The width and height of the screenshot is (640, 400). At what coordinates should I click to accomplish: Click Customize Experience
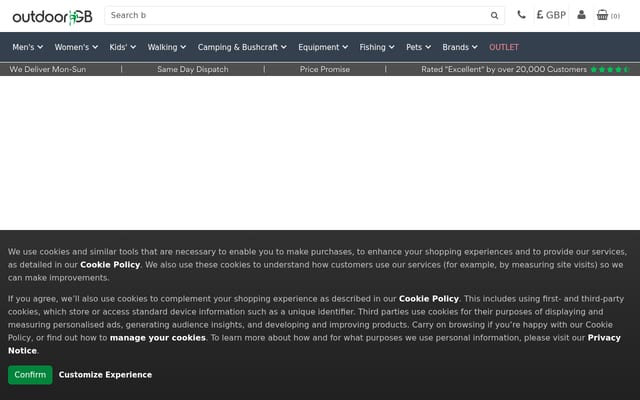[x=105, y=375]
